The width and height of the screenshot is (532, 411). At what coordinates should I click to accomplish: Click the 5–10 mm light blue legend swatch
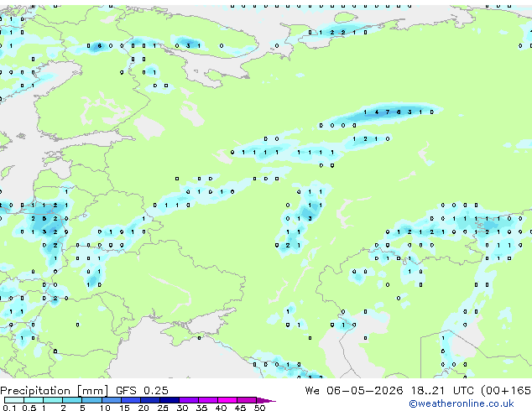point(91,400)
